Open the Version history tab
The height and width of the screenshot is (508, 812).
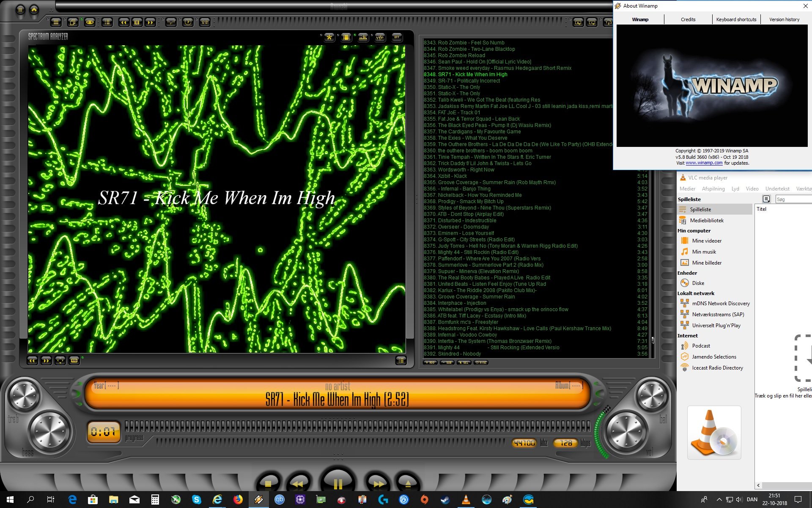point(784,19)
